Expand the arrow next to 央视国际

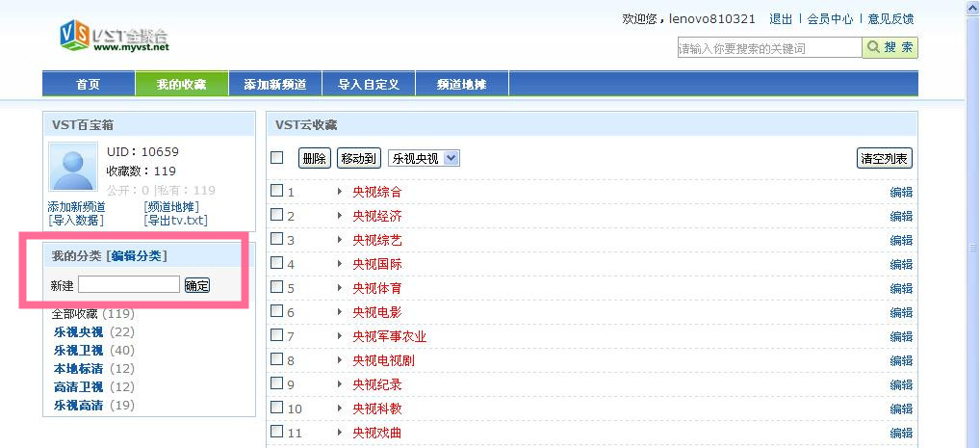pyautogui.click(x=340, y=264)
